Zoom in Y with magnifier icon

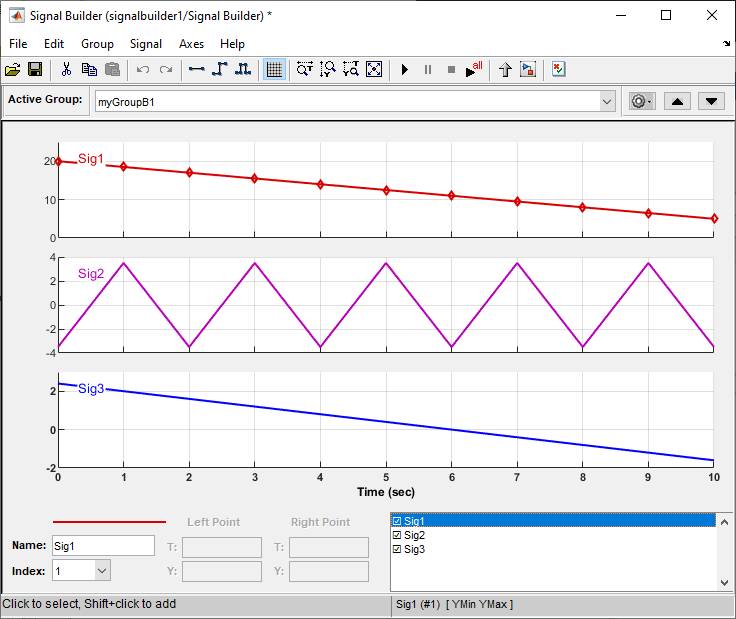[328, 69]
